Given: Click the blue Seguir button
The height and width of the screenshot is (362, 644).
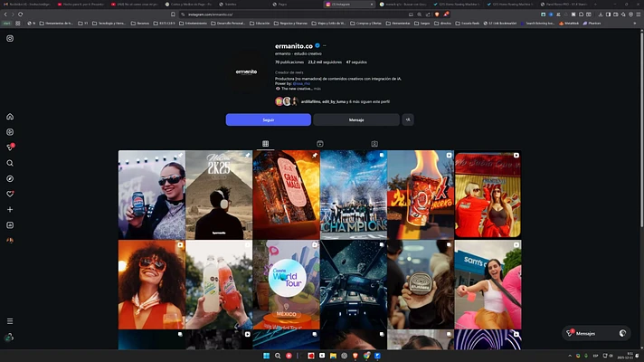Looking at the screenshot, I should [269, 119].
